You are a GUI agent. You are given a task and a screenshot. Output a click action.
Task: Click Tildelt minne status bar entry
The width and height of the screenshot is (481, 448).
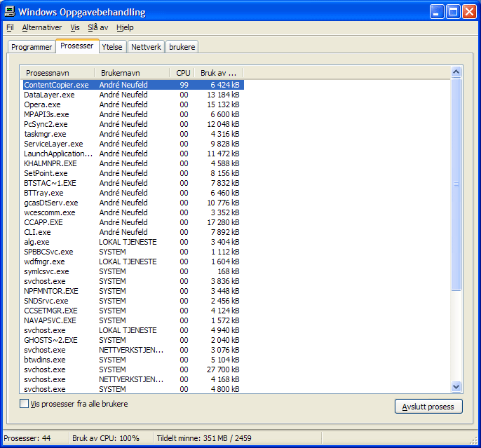(204, 438)
